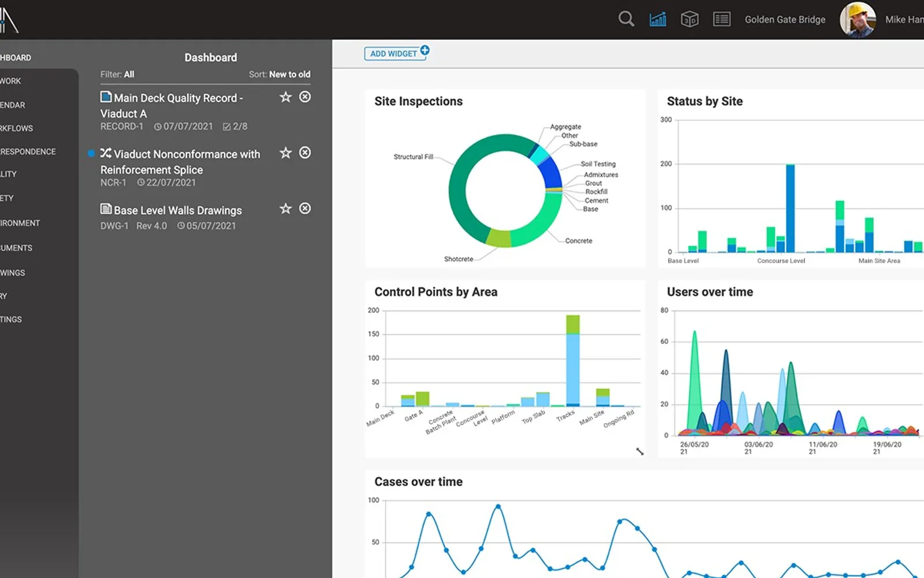
Task: Open Viaduct Nonconformance with Reinforcement Splice
Action: pyautogui.click(x=180, y=162)
